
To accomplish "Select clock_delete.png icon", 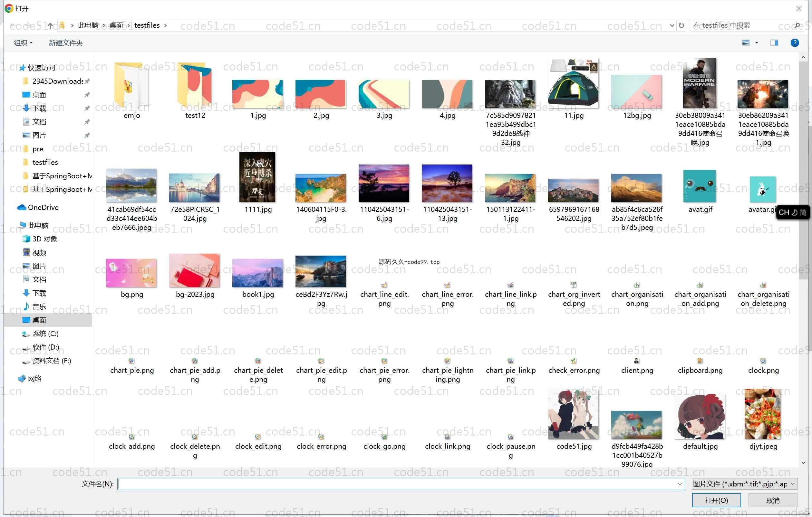I will click(195, 437).
